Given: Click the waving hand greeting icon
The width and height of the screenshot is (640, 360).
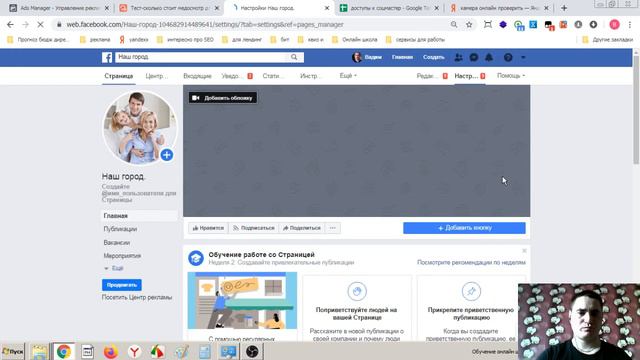Looking at the screenshot, I should pyautogui.click(x=357, y=291).
